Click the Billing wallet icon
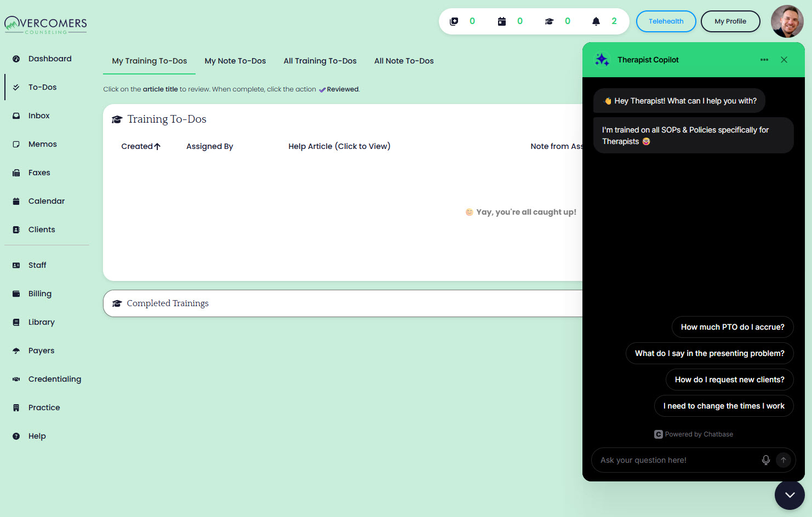 click(x=16, y=294)
